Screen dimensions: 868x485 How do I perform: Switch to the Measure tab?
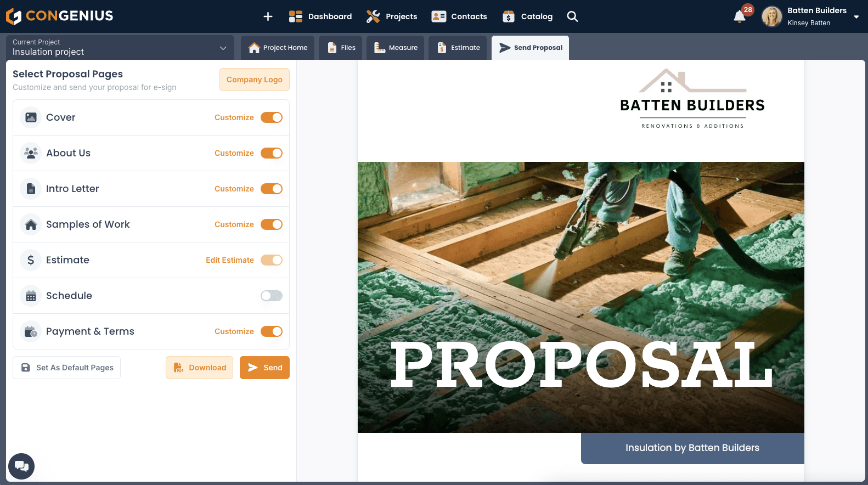click(x=396, y=48)
